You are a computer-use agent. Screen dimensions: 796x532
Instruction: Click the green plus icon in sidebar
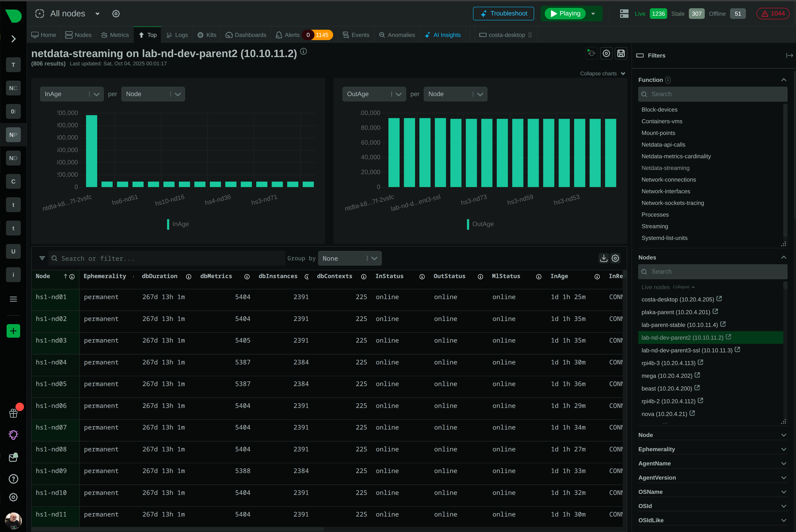coord(13,331)
